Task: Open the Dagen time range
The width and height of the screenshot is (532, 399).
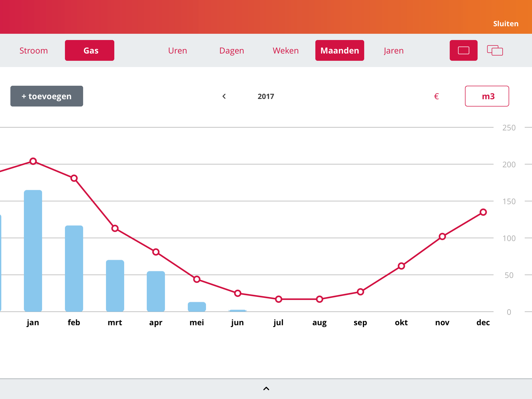Action: click(x=231, y=50)
